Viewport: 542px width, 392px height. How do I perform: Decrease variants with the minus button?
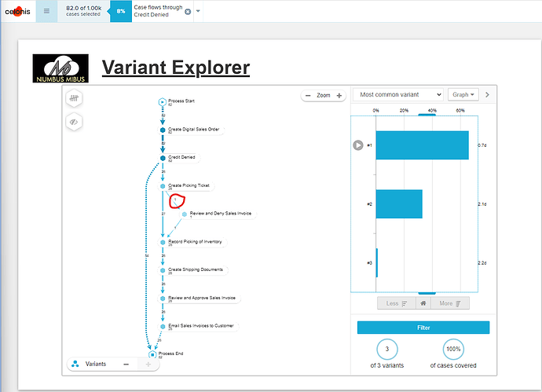[126, 365]
